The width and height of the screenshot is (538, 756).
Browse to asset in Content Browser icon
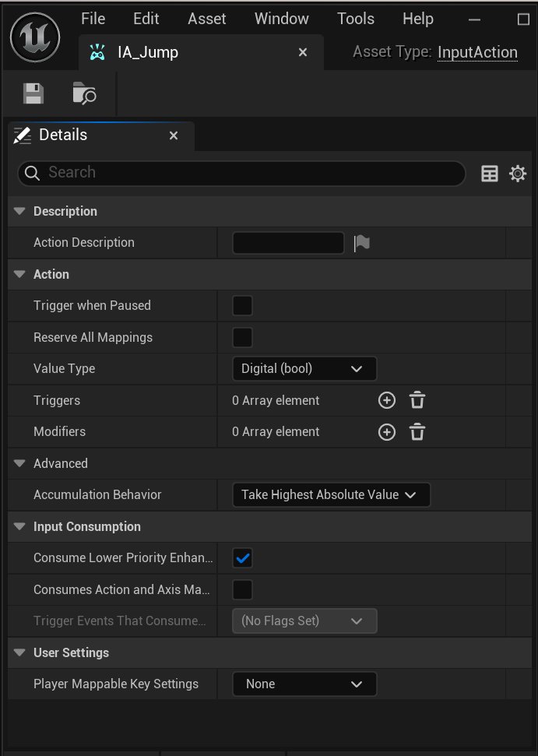84,93
